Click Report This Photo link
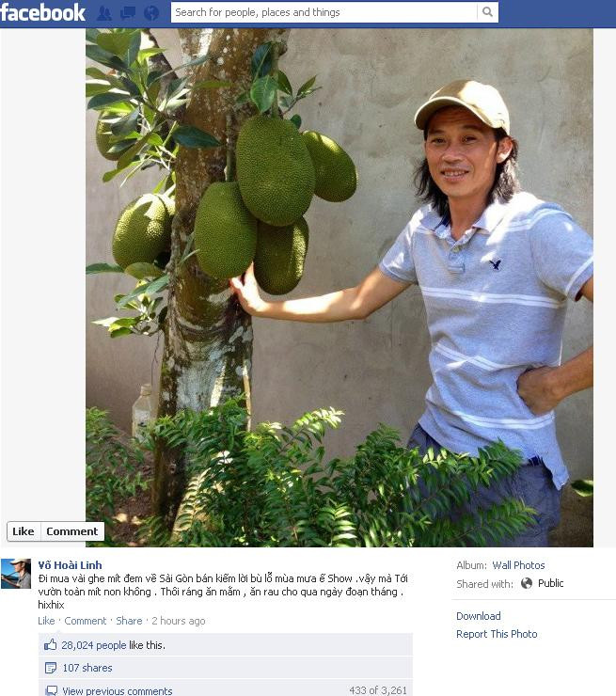Image resolution: width=616 pixels, height=696 pixels. tap(497, 634)
